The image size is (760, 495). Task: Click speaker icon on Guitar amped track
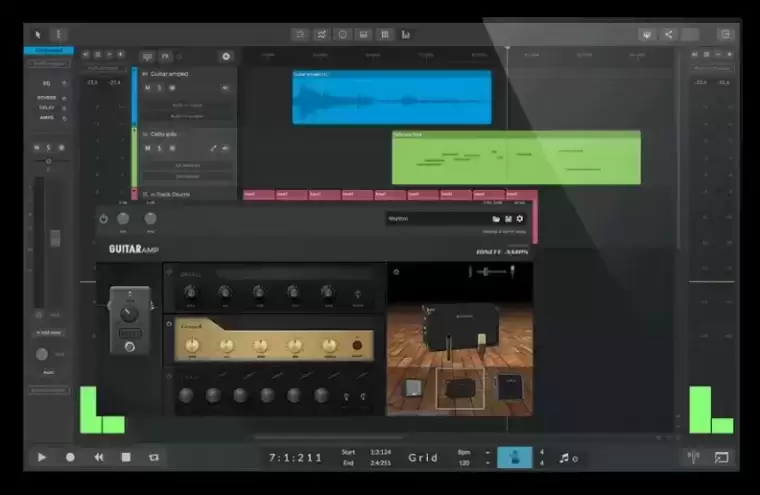tap(225, 88)
